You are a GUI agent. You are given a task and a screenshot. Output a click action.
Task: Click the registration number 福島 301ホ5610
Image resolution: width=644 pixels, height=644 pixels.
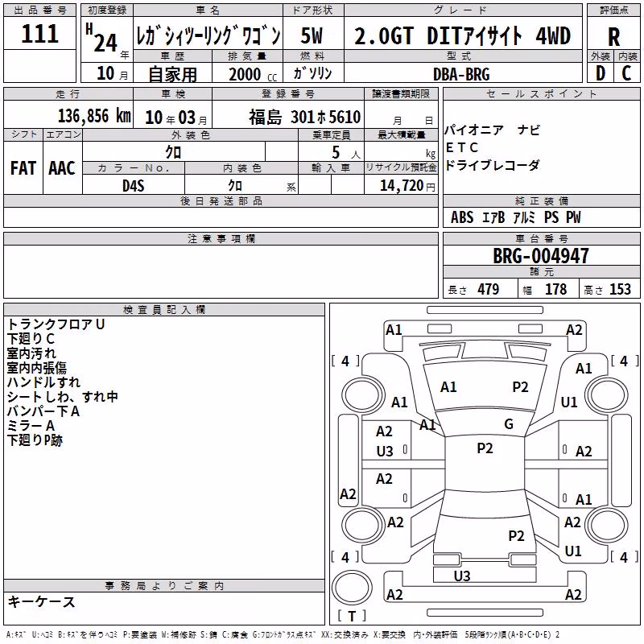pyautogui.click(x=304, y=117)
